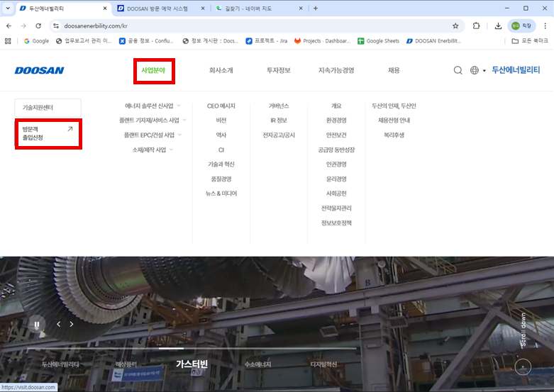Expand 플랜트 EPC/건설 사업 submenu
The height and width of the screenshot is (392, 554).
coord(153,135)
